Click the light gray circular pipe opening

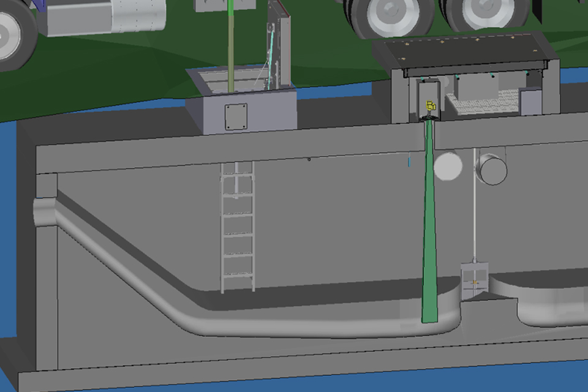(x=448, y=166)
